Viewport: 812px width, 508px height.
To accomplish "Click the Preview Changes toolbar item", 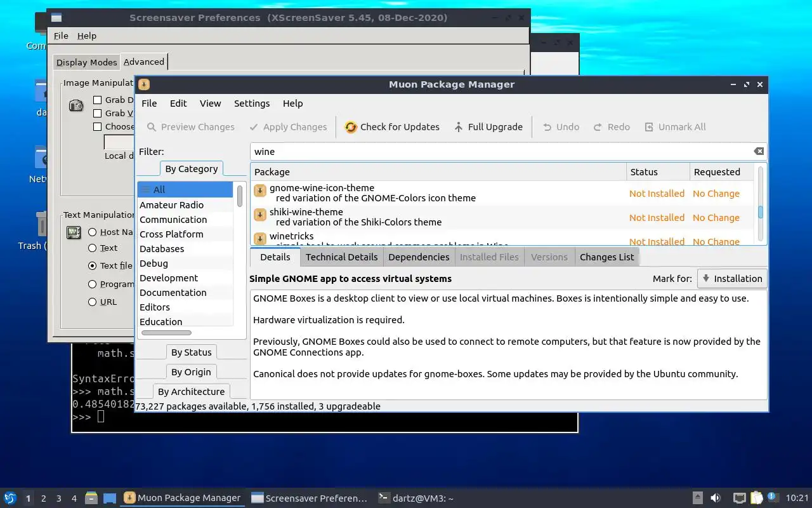I will point(190,127).
